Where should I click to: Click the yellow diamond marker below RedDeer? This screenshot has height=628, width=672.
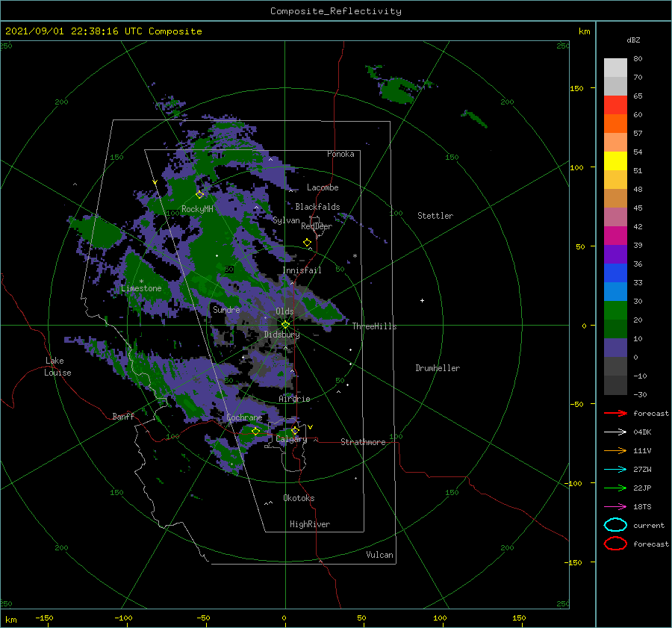click(307, 243)
